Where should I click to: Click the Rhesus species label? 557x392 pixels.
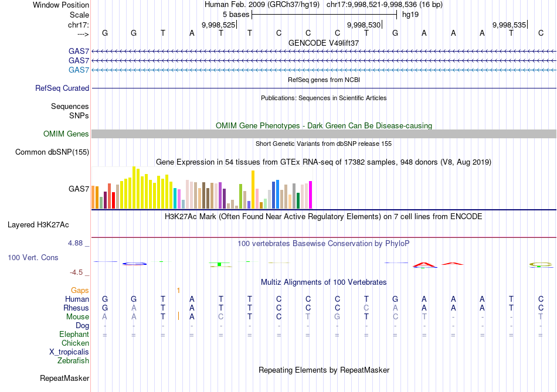(76, 308)
